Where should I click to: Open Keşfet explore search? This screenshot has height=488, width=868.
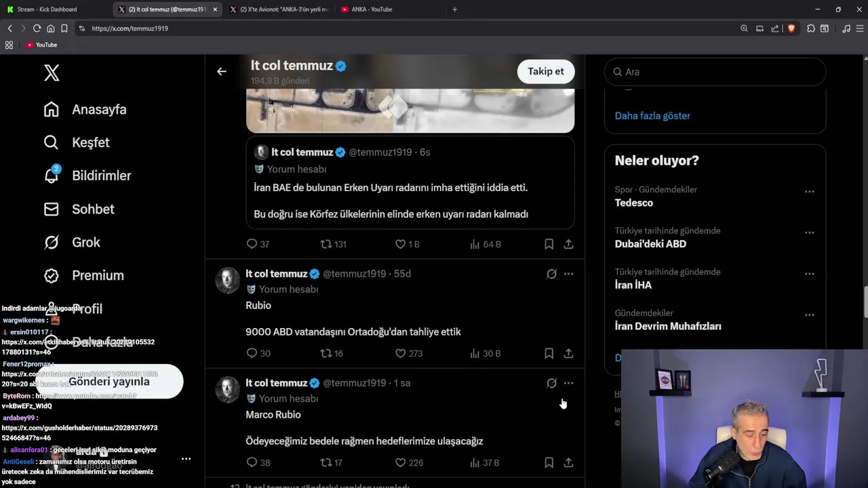tap(77, 142)
